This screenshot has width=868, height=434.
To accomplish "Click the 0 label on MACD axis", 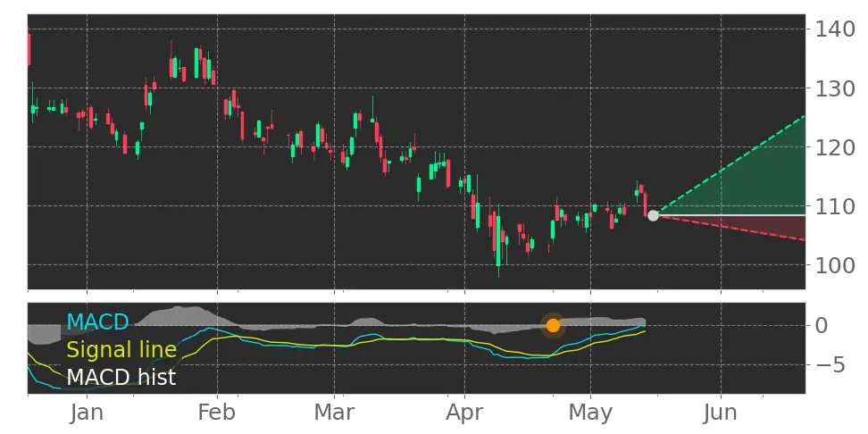I will tap(822, 325).
